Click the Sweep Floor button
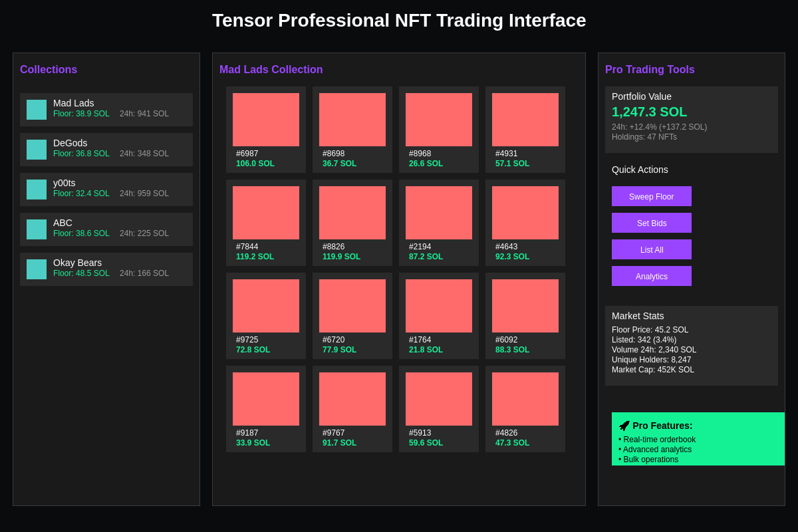Viewport: 798px width, 532px height. pos(652,196)
